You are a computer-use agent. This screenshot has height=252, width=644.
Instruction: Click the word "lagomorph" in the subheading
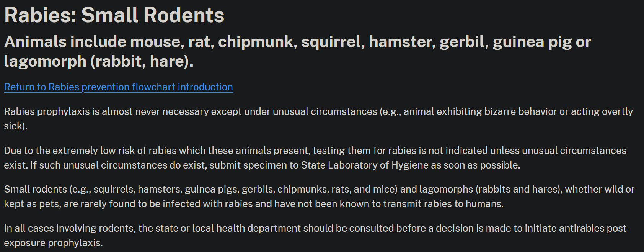pyautogui.click(x=45, y=61)
